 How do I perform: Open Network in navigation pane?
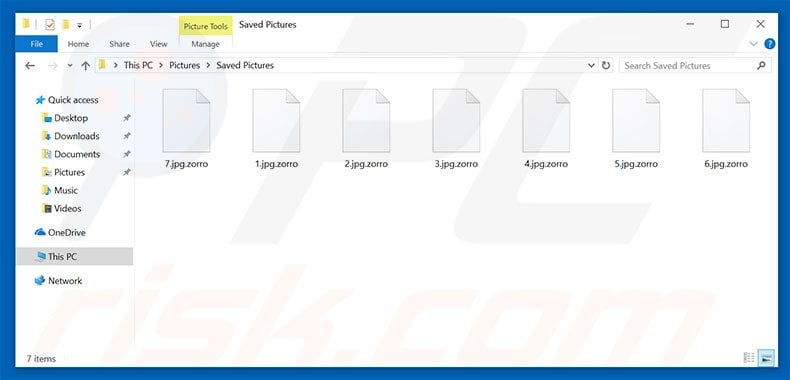[x=64, y=281]
